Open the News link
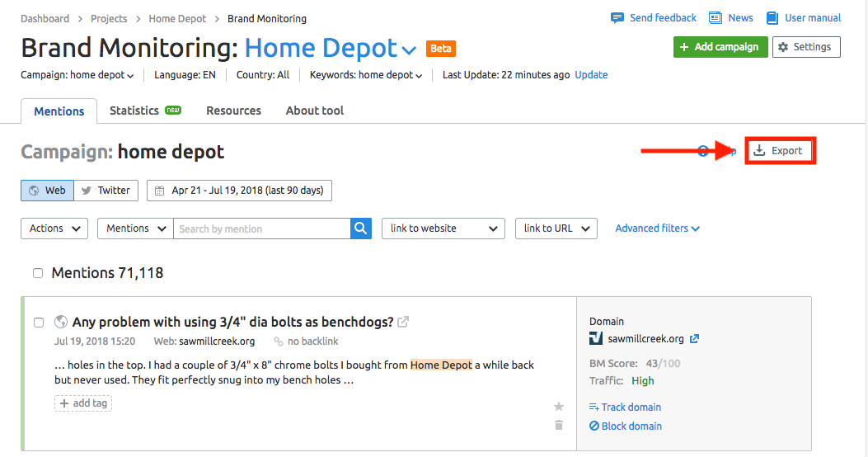 (730, 17)
